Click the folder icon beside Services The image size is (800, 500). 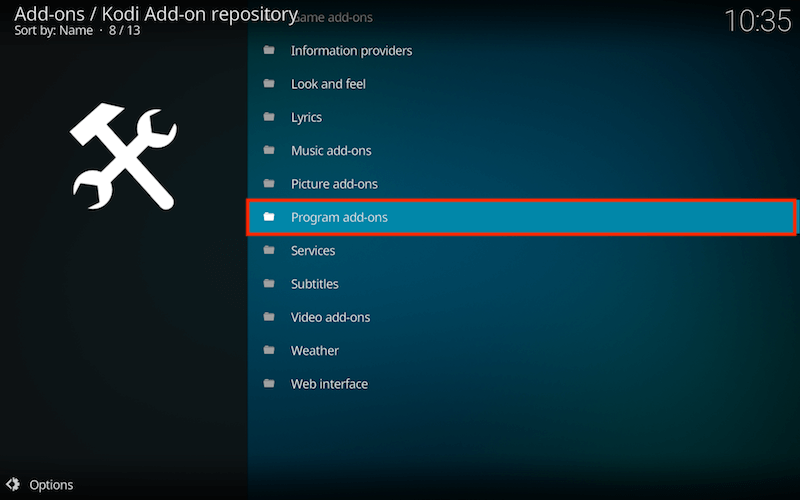tap(269, 250)
